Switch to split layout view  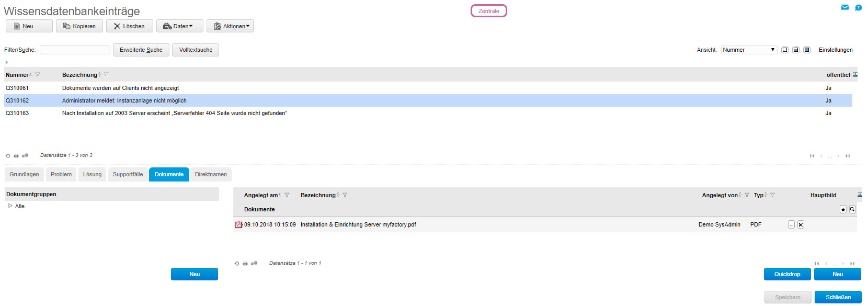pyautogui.click(x=796, y=50)
